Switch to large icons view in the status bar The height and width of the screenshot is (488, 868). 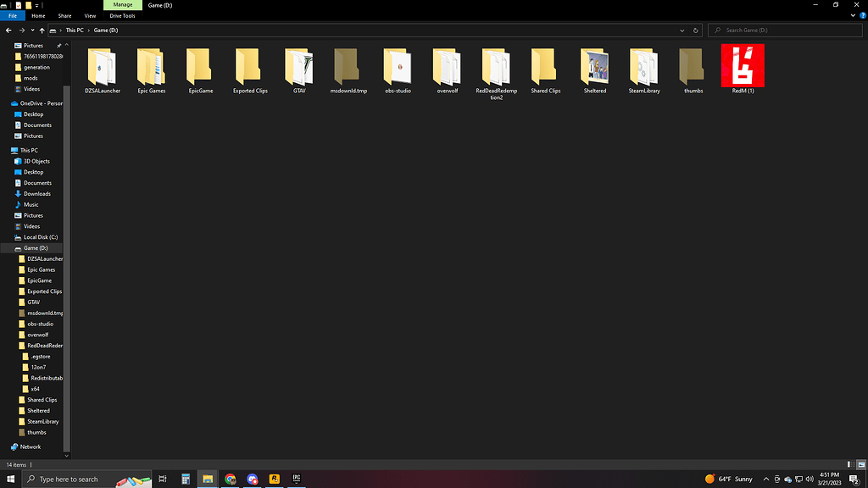[861, 465]
